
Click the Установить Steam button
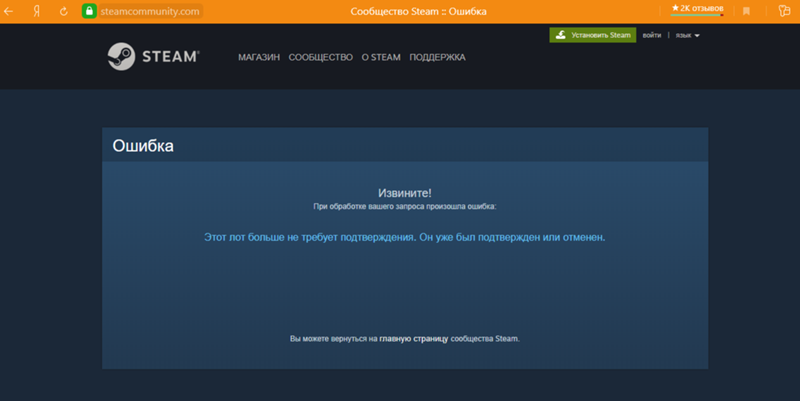[593, 35]
